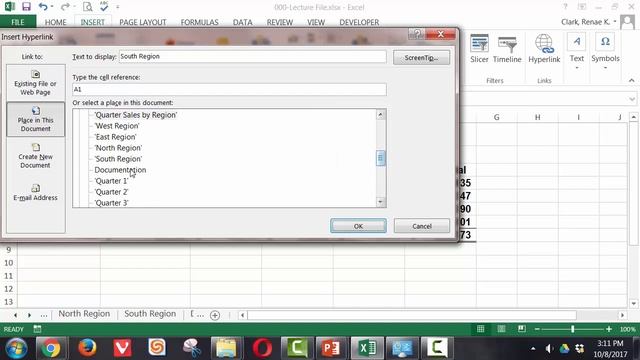
Task: Click the place list scroll down arrow
Action: [380, 202]
